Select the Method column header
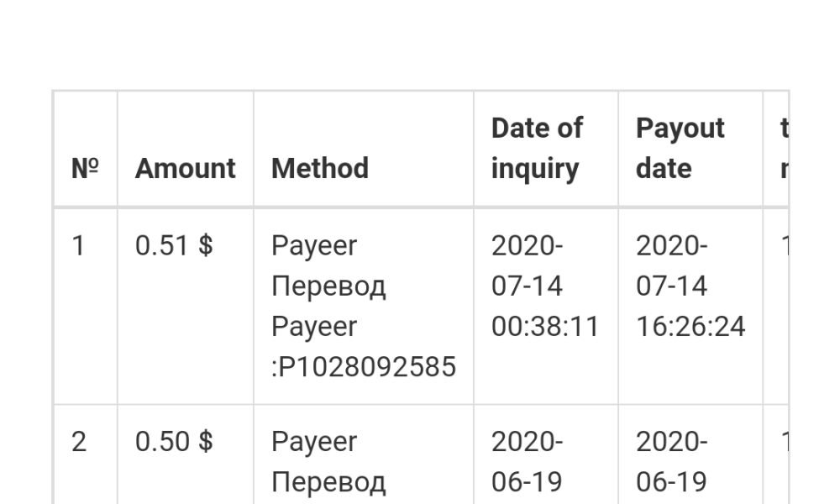Image resolution: width=840 pixels, height=504 pixels. coord(320,168)
